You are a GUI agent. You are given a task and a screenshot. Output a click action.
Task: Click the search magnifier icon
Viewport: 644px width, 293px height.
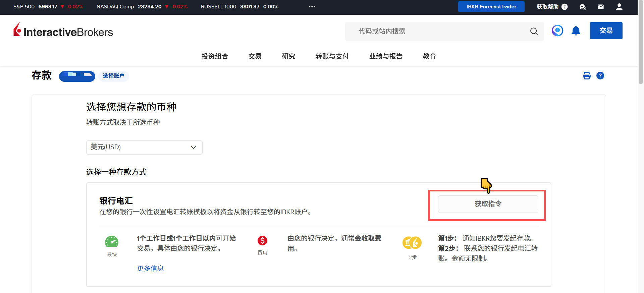(534, 32)
